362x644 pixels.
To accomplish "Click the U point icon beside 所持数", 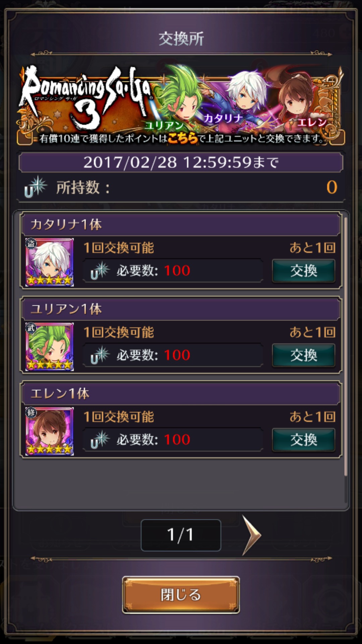I will coord(35,186).
